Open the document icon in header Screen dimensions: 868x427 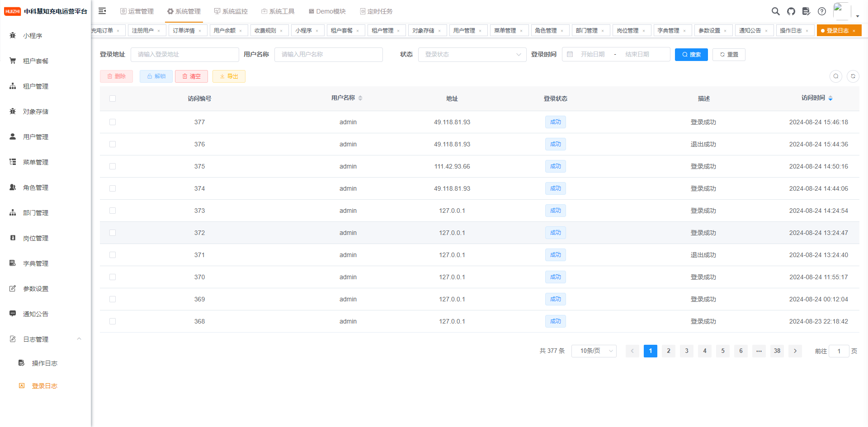[806, 11]
